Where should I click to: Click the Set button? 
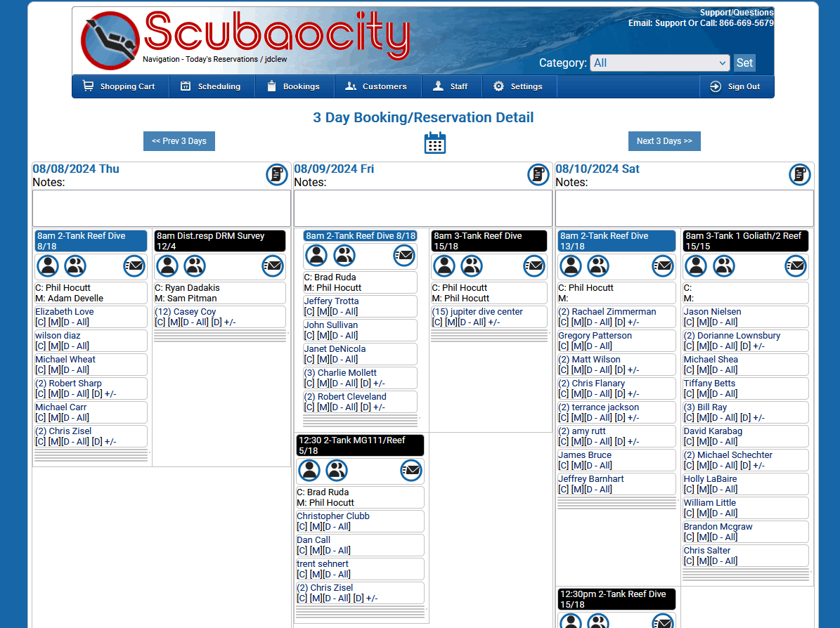click(x=744, y=63)
